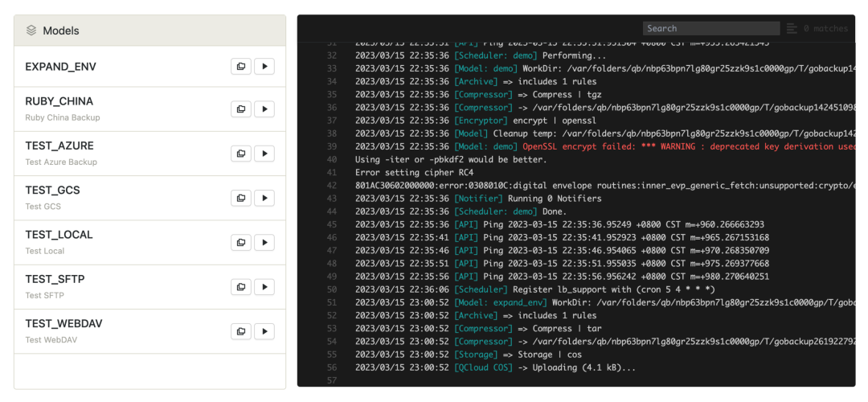Select the RUBY_CHINA model name
This screenshot has width=868, height=402.
59,101
